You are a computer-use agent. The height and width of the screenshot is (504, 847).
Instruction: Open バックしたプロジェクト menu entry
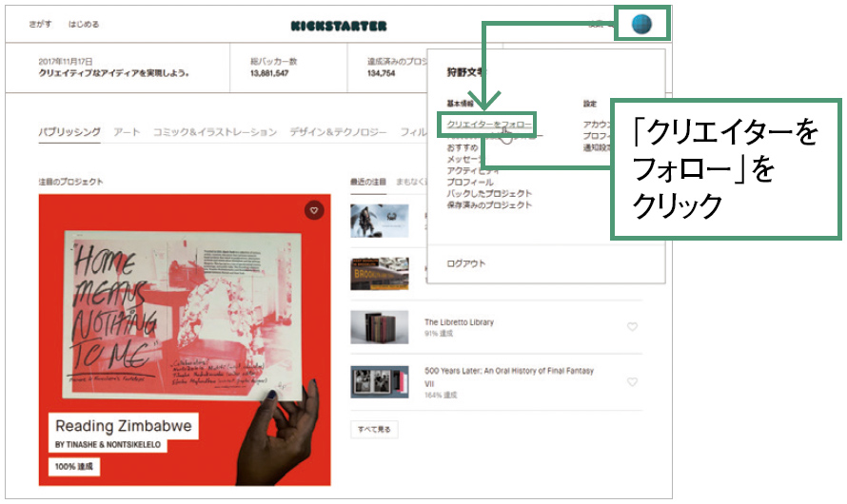(x=489, y=193)
